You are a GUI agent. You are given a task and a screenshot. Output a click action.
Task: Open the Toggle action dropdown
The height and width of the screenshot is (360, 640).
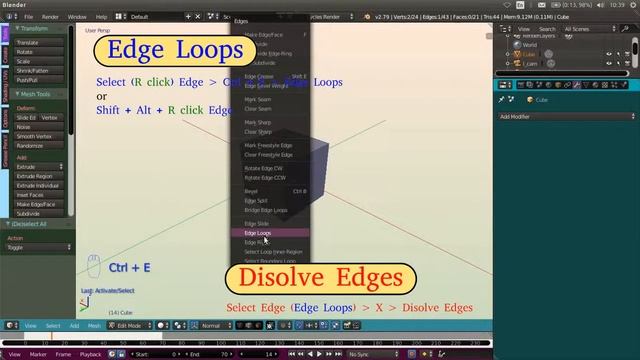point(38,247)
